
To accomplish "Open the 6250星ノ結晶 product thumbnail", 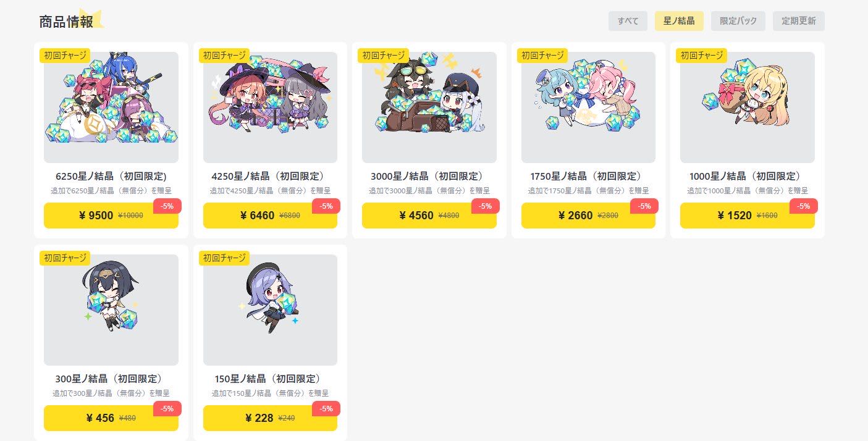I will [111, 107].
